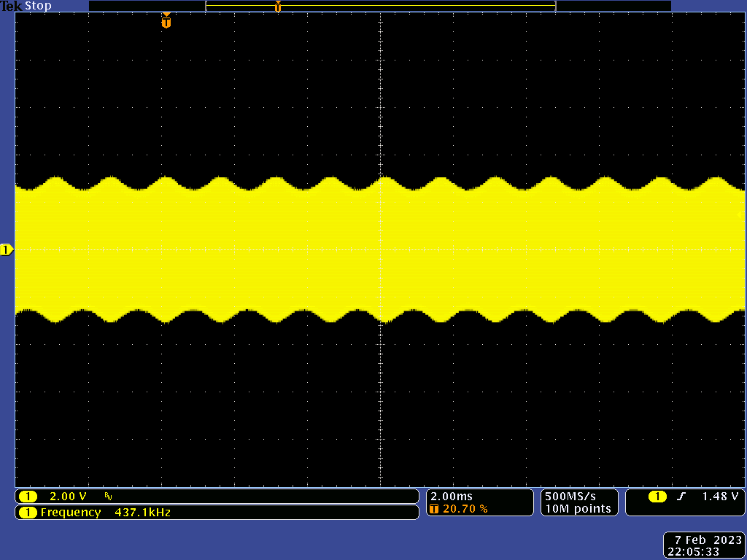Click the trigger source channel 1 badge
This screenshot has height=560, width=747.
click(657, 497)
